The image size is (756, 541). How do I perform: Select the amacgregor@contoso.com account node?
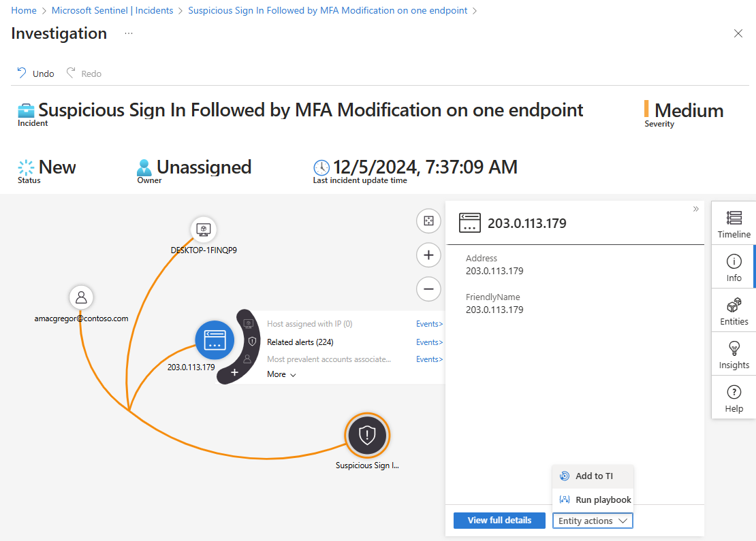(x=81, y=297)
